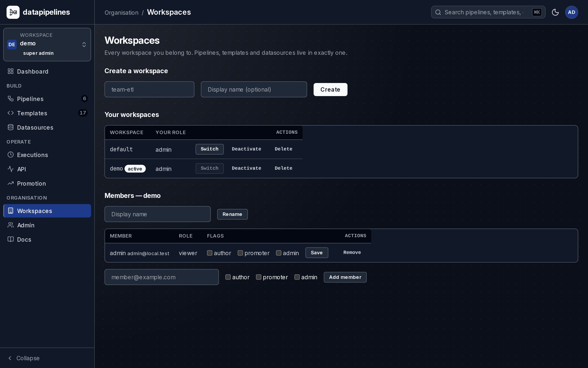Toggle admin flag in admin@local.test row

click(x=279, y=253)
